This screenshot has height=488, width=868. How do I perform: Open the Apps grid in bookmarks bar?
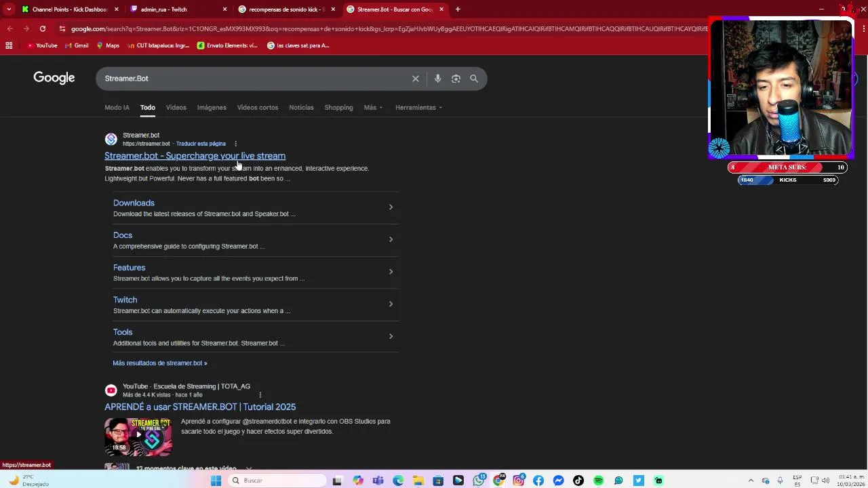click(9, 45)
